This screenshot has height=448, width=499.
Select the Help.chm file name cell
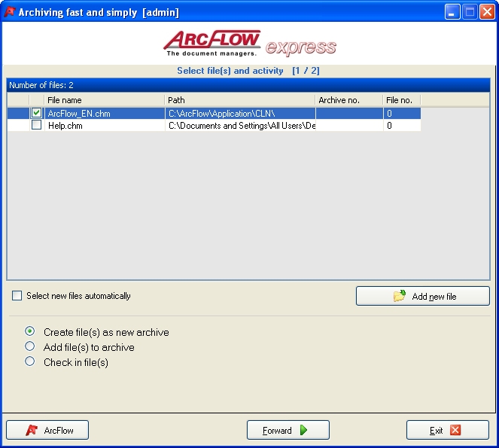[x=105, y=126]
